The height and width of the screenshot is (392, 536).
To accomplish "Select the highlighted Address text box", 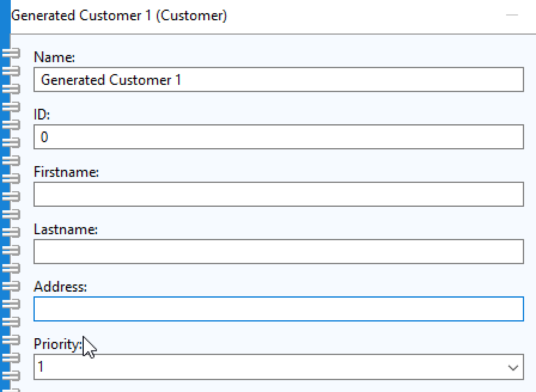I will coord(279,309).
